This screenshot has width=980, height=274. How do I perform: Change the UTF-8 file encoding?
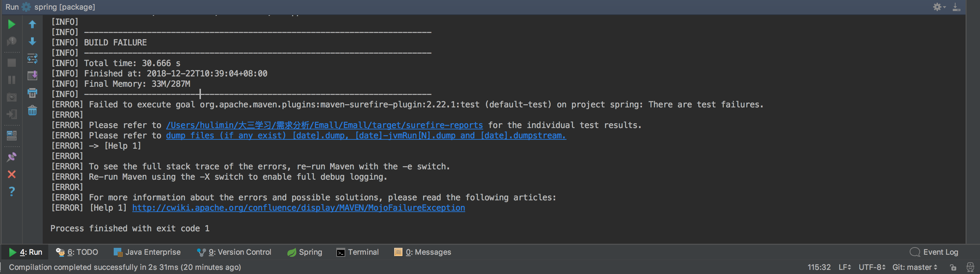872,267
